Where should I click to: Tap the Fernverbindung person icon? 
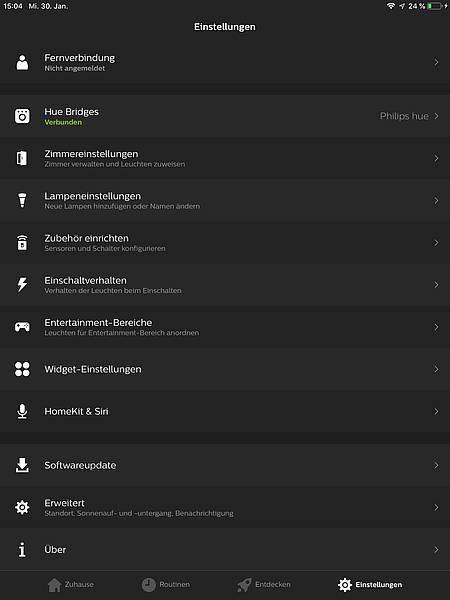pyautogui.click(x=22, y=62)
